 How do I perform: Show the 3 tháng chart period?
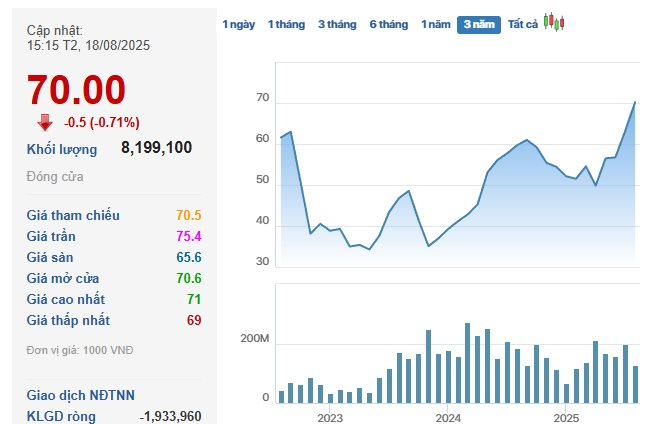click(x=337, y=24)
